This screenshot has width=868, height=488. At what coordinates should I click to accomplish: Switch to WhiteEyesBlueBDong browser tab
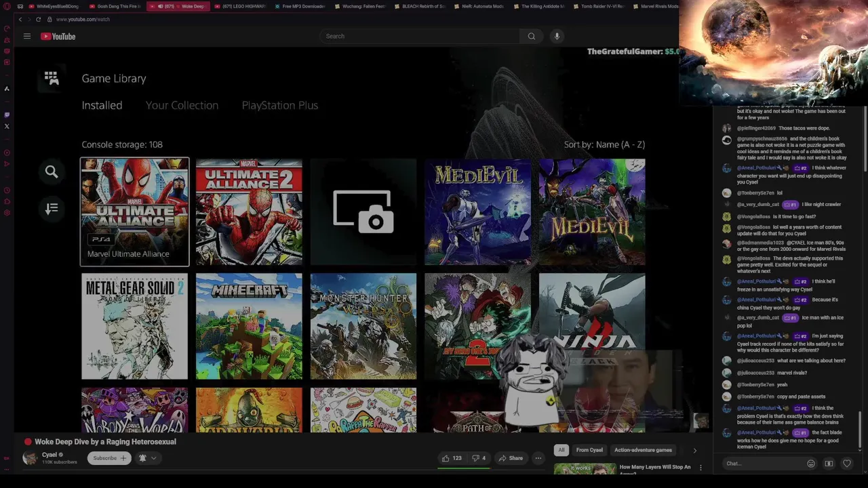[x=54, y=6]
